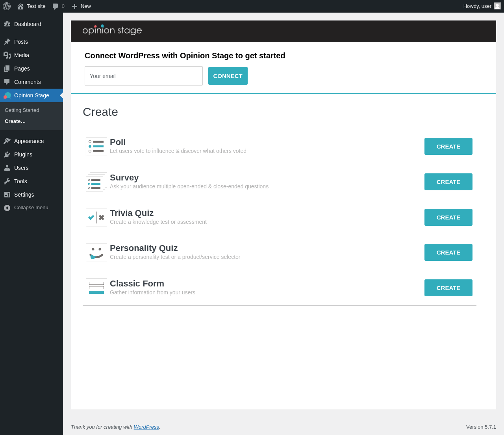
Task: Click the CONNECT button
Action: click(x=228, y=76)
